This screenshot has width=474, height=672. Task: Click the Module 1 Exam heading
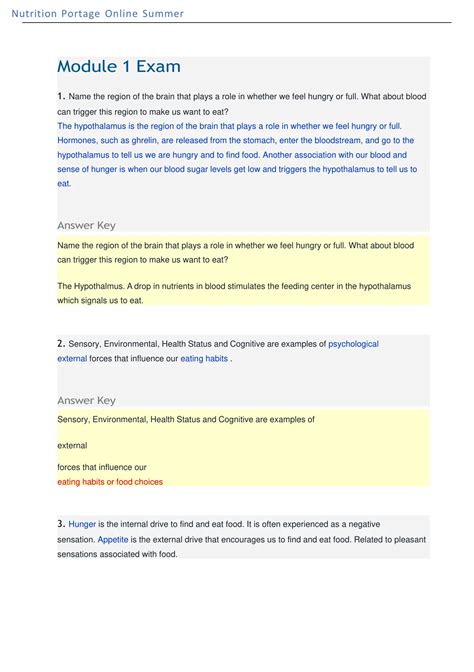[x=119, y=66]
